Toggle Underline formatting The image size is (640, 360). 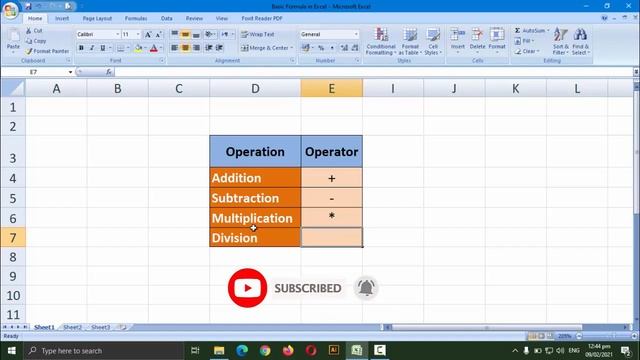102,48
